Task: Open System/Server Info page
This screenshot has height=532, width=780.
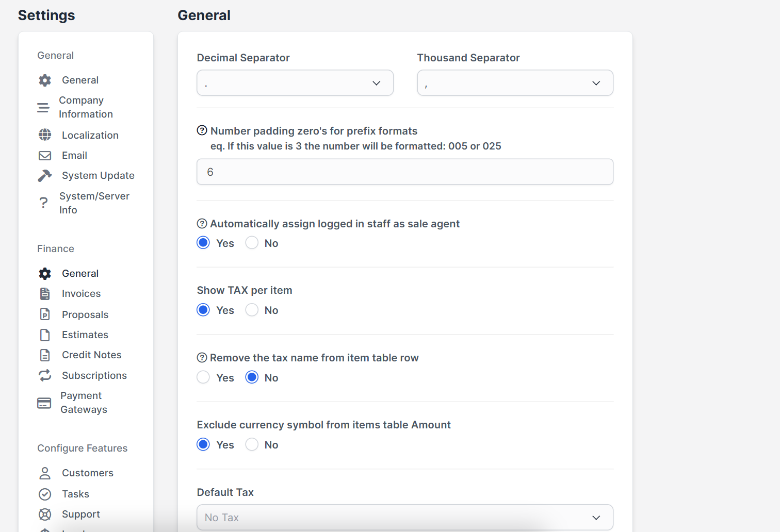Action: [94, 203]
